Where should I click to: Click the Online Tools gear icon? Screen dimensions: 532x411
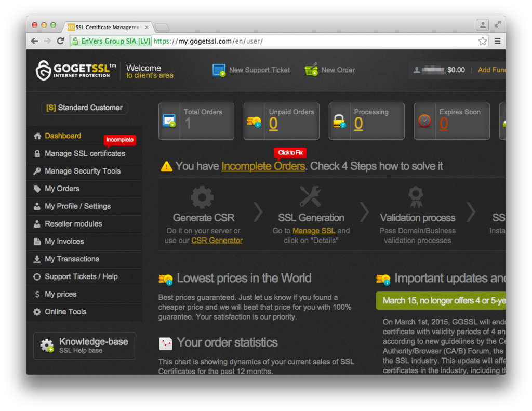coord(37,312)
